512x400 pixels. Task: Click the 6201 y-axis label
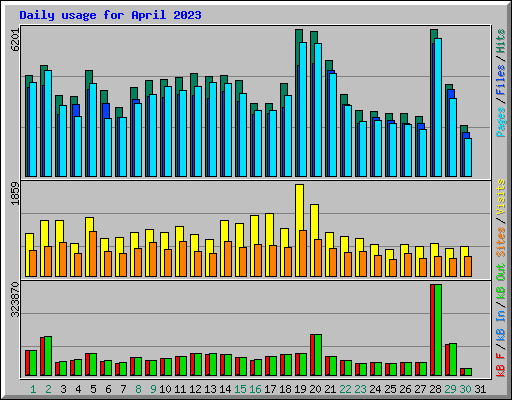point(15,40)
